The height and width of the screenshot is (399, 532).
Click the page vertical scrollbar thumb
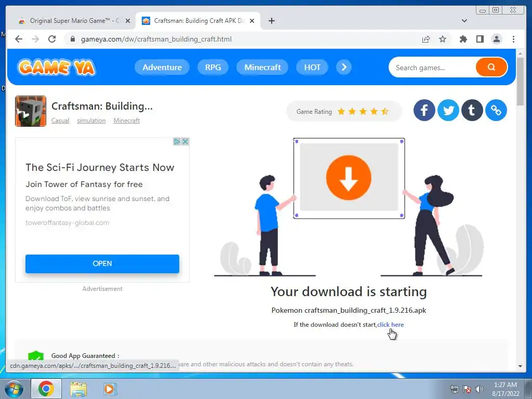[520, 82]
